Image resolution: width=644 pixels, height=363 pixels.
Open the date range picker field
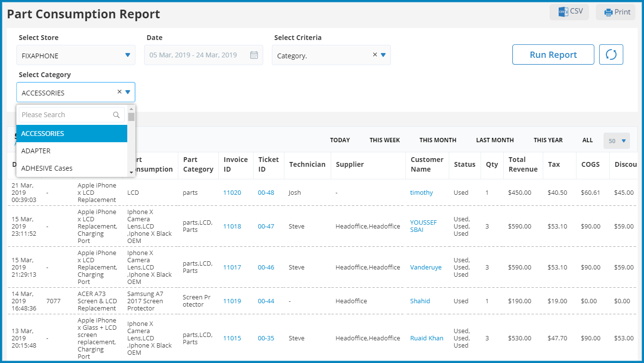pyautogui.click(x=203, y=55)
